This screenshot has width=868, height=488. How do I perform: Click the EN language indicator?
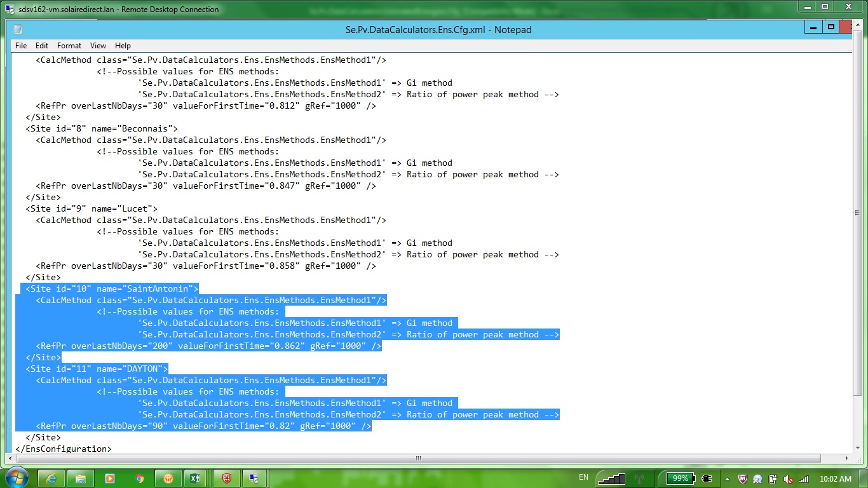tap(583, 477)
